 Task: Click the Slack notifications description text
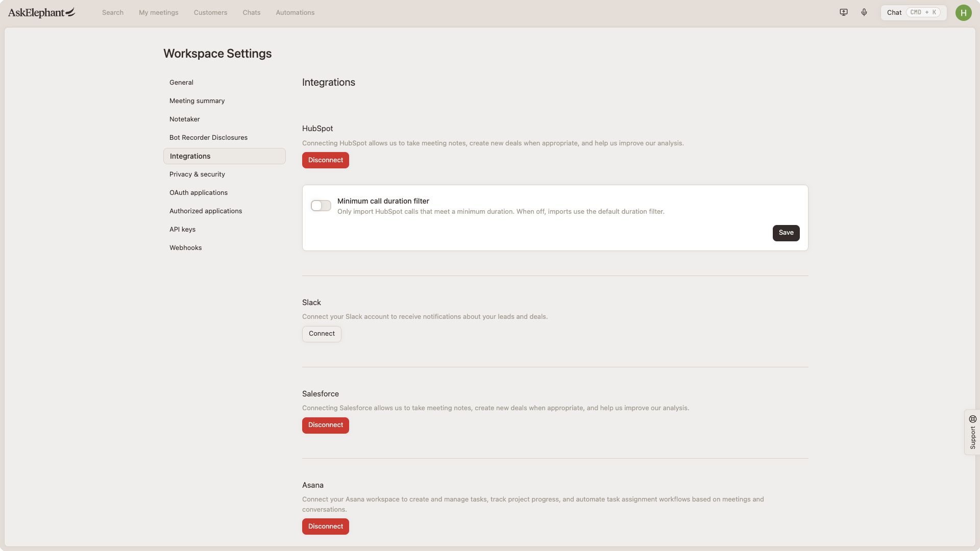425,317
